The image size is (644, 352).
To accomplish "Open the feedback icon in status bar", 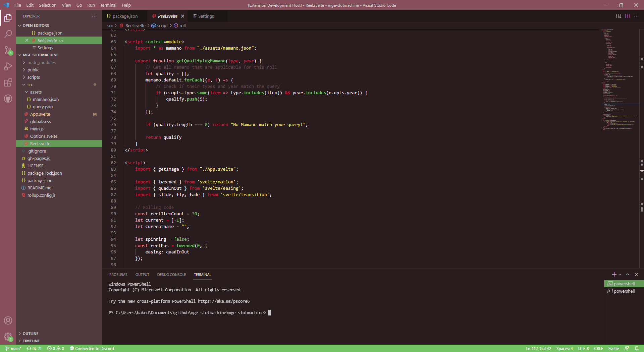I will point(627,348).
